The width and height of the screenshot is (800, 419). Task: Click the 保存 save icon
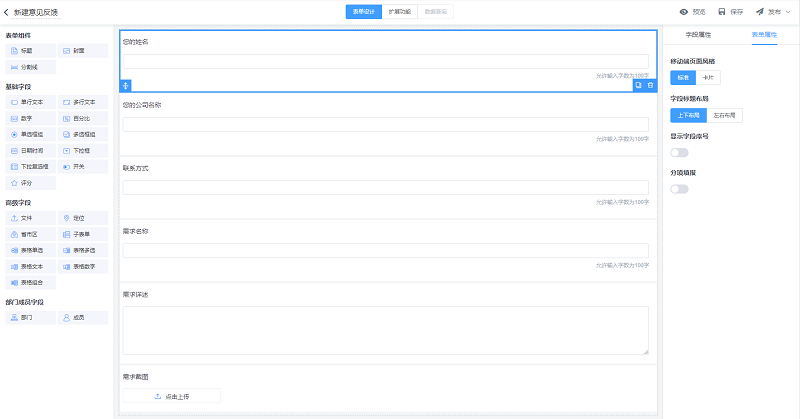[x=722, y=12]
